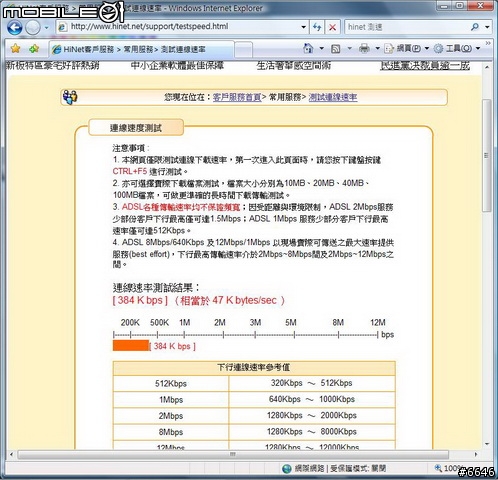Click the orange speed progress bar
498x480 pixels.
[131, 346]
